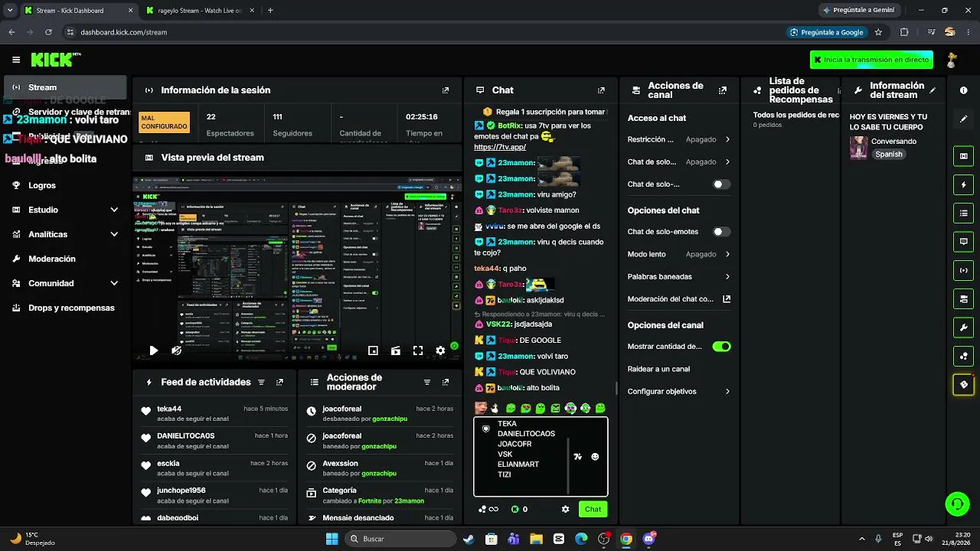Toggle the third Chat de solo switch
Image resolution: width=980 pixels, height=551 pixels.
pos(721,184)
